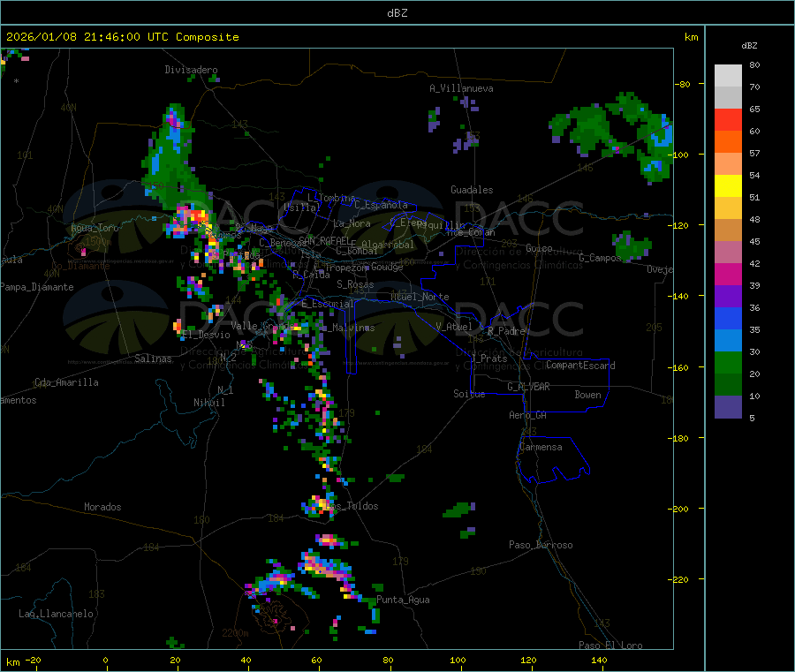The image size is (795, 672).
Task: Click the La_Nora map label
Action: (x=352, y=223)
